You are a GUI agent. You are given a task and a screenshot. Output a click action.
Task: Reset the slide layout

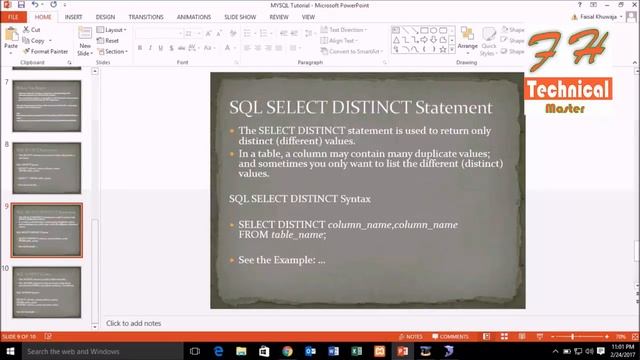108,40
